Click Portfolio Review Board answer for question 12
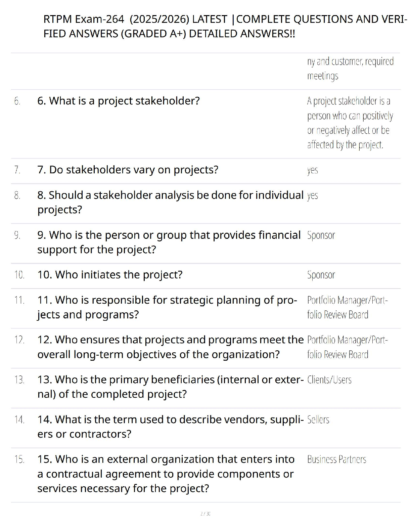 pos(348,347)
